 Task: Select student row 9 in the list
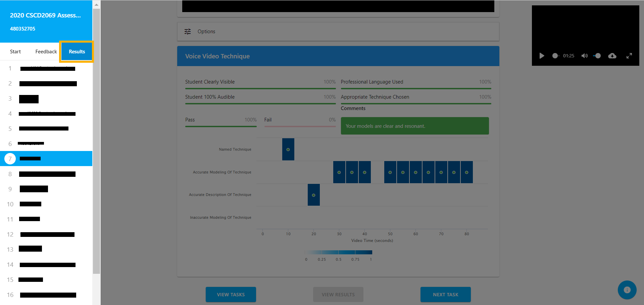46,189
